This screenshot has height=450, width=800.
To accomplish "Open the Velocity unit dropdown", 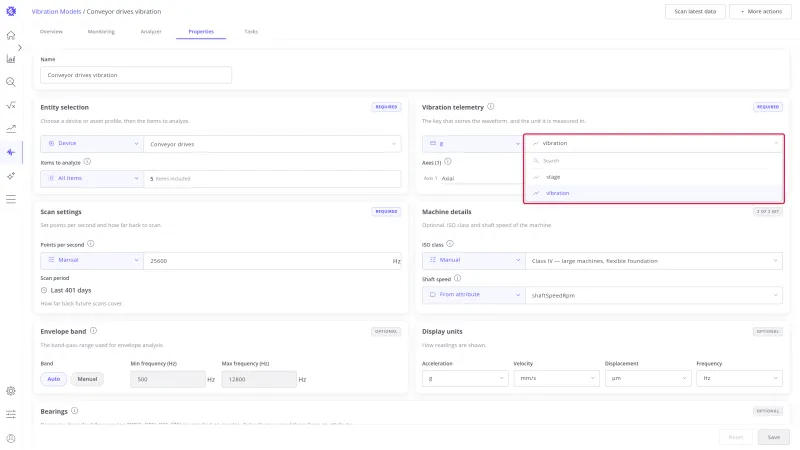I will coord(556,379).
